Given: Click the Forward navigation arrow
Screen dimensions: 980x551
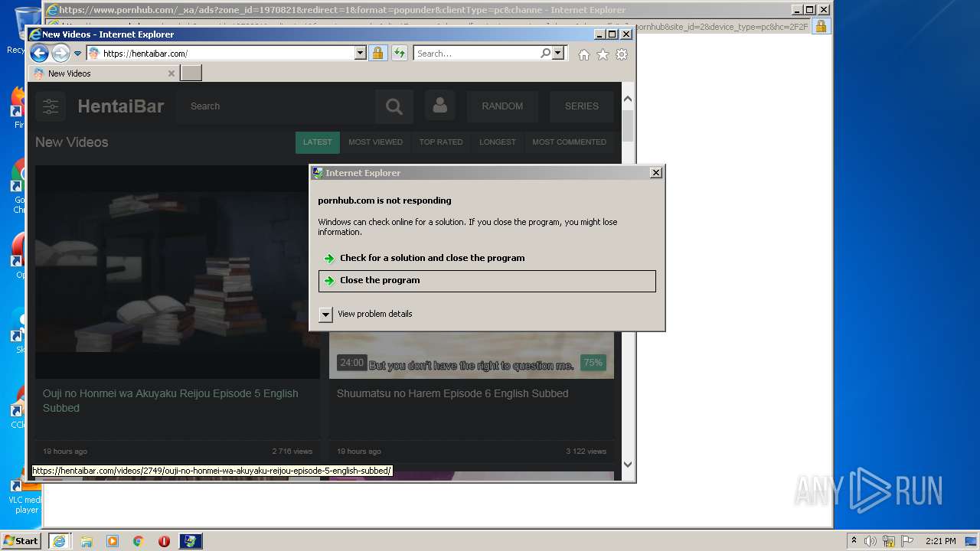Looking at the screenshot, I should (60, 53).
